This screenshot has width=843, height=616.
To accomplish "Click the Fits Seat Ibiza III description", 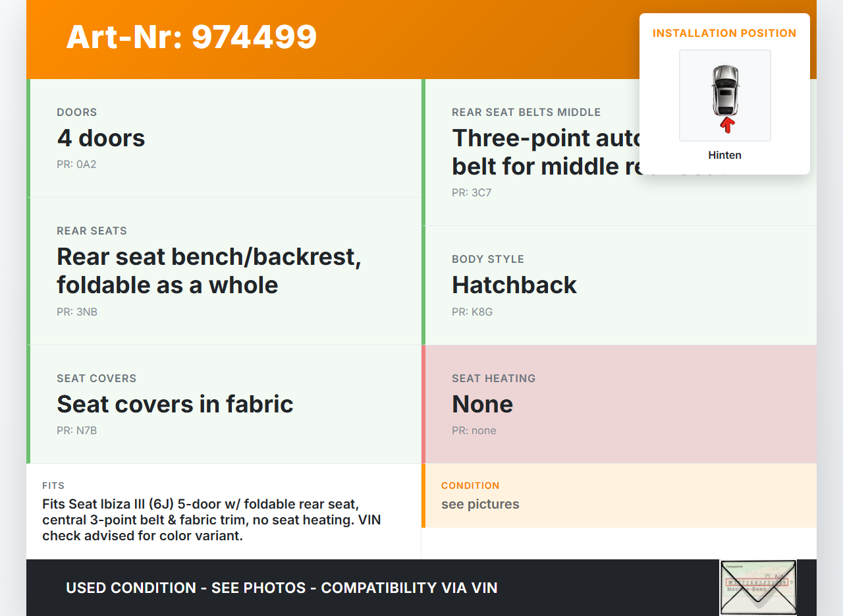I will click(211, 520).
